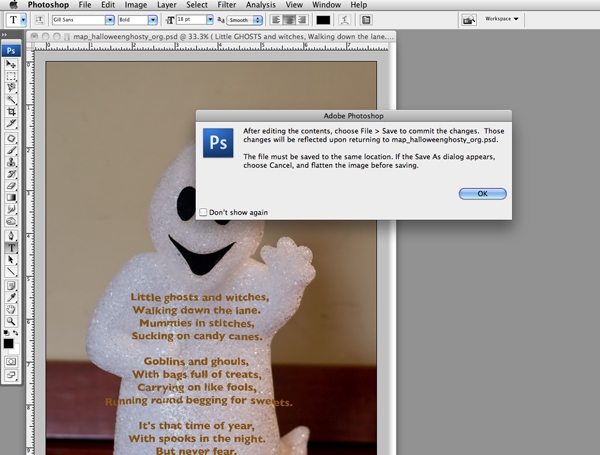Image resolution: width=600 pixels, height=455 pixels.
Task: Select the Path Selection tool
Action: (x=11, y=260)
